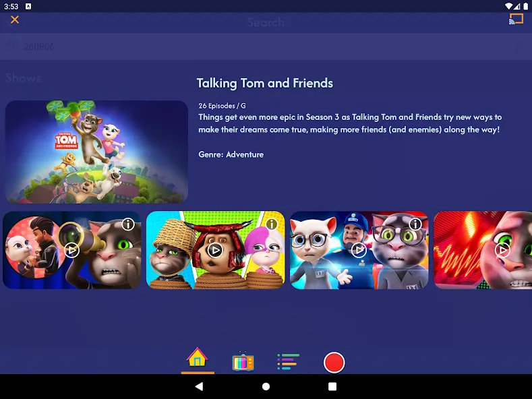
Task: Play the security guard glasses episode
Action: 359,251
